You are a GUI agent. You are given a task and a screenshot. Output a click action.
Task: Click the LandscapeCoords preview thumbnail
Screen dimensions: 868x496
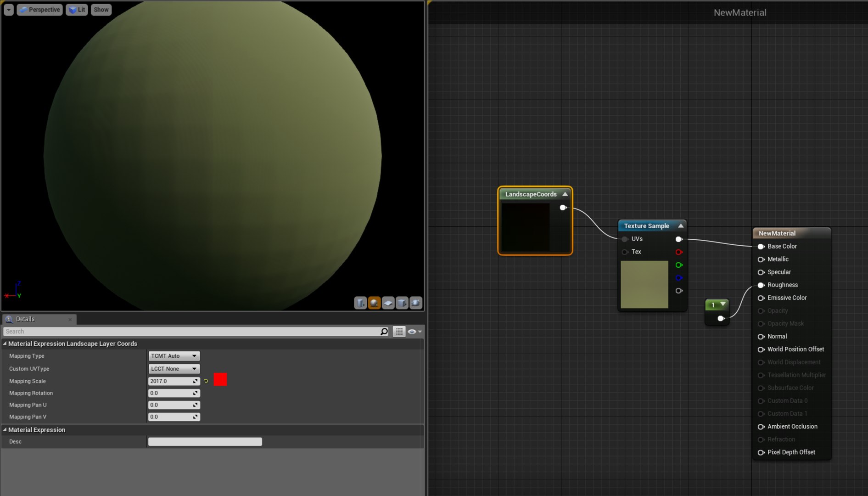click(x=526, y=227)
